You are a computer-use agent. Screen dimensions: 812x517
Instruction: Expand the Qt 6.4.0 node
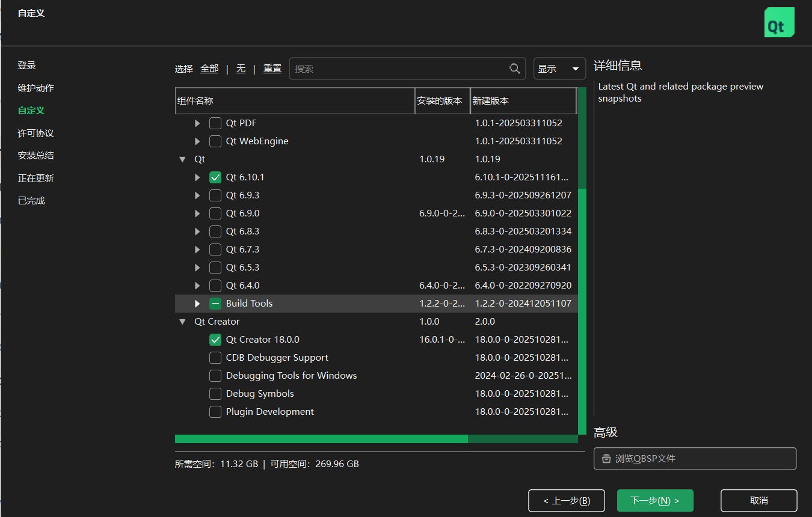(x=197, y=286)
